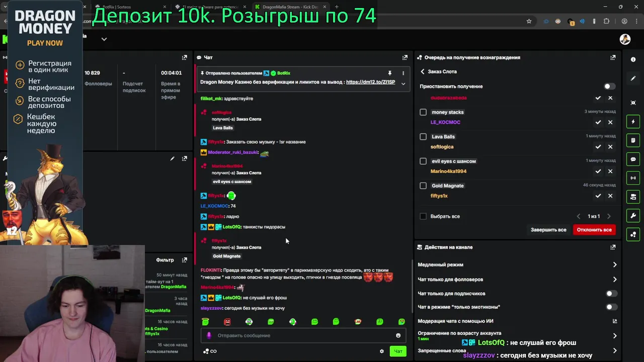Check the money stacks checkbox
The width and height of the screenshot is (644, 362).
[x=423, y=112]
